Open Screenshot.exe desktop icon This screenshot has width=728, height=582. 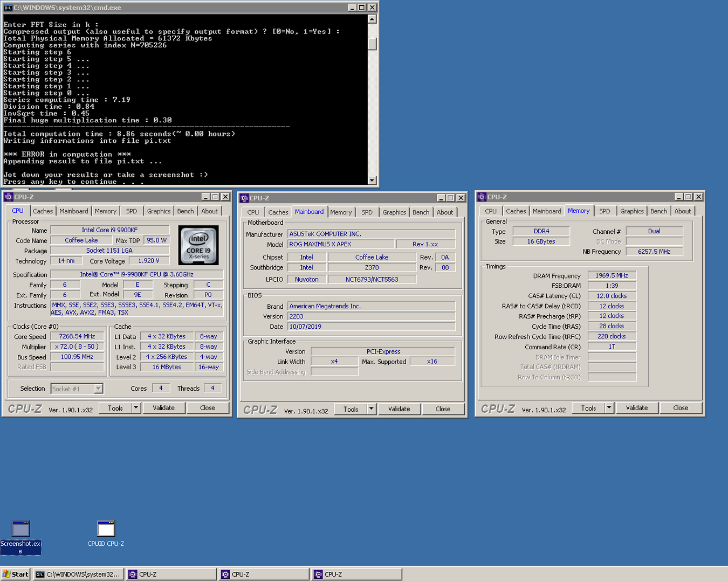[20, 537]
